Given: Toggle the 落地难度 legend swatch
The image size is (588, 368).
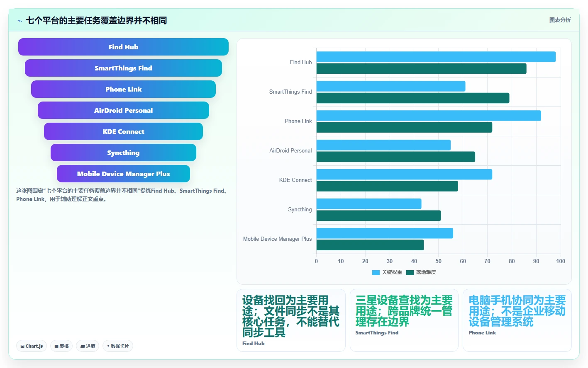Looking at the screenshot, I should click(x=410, y=272).
